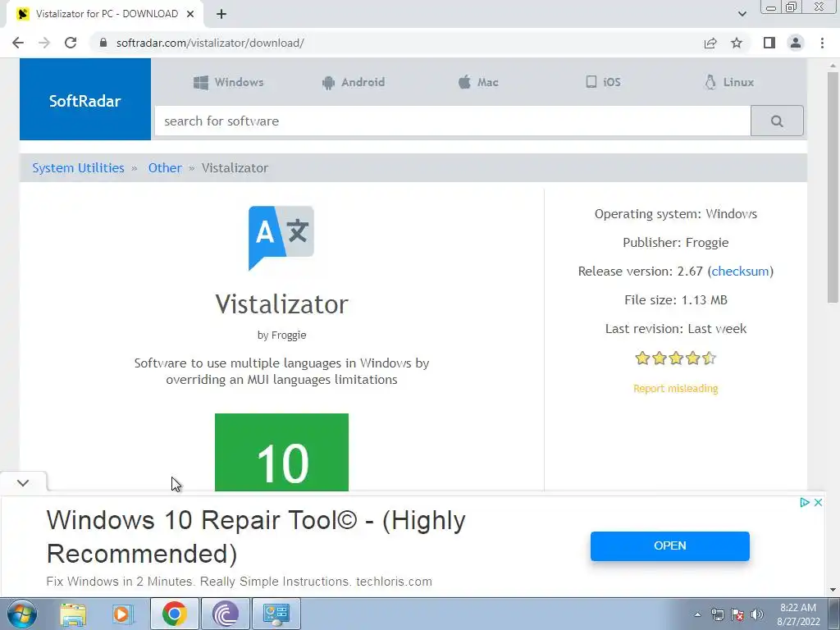Viewport: 840px width, 630px height.
Task: Click the Action Center flag icon
Action: pos(737,614)
